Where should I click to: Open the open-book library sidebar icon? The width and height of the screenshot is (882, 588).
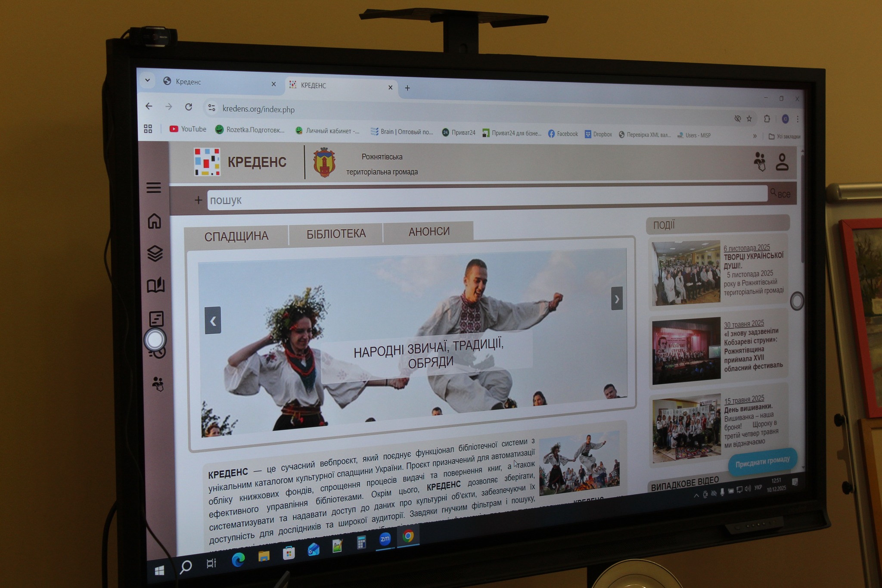coord(155,285)
